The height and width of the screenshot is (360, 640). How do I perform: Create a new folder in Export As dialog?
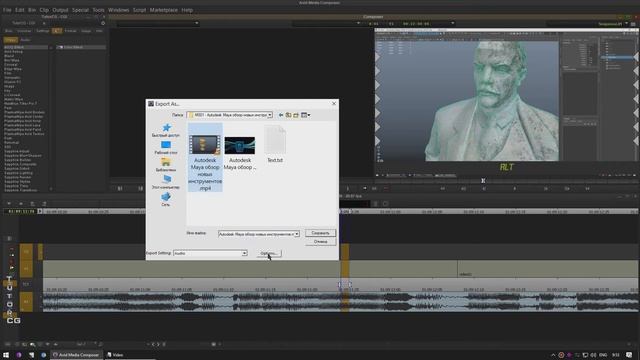(x=296, y=115)
